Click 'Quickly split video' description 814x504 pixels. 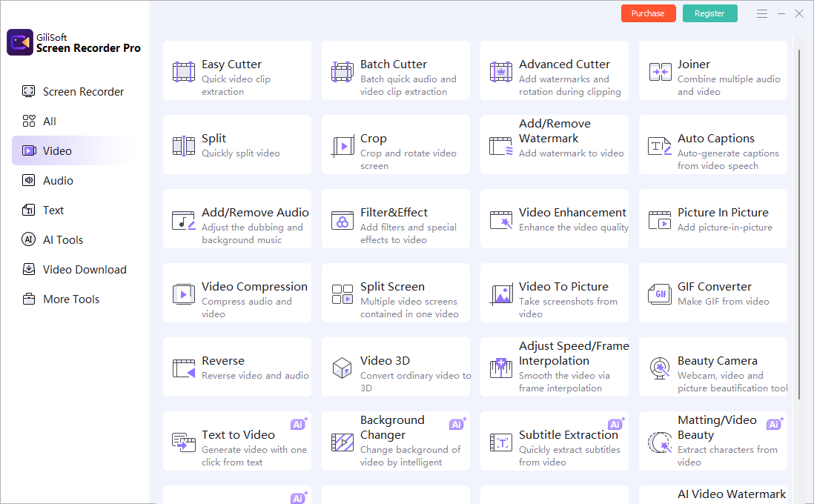click(x=241, y=153)
